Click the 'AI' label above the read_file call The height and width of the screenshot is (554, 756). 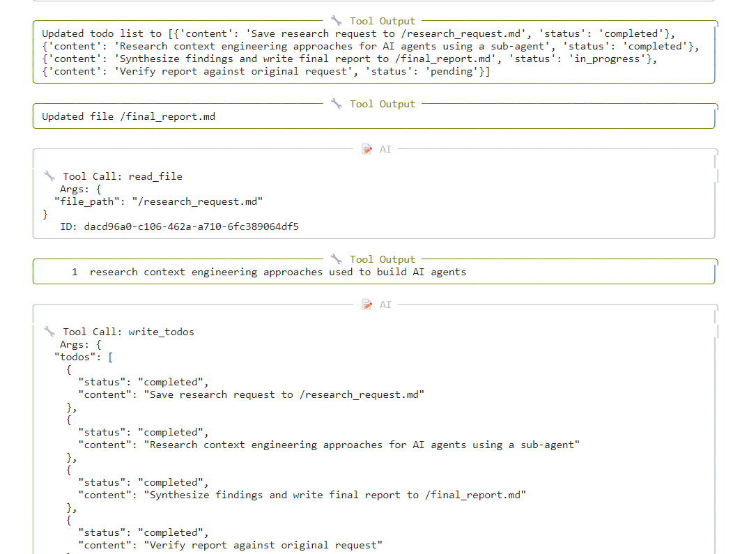pos(385,149)
